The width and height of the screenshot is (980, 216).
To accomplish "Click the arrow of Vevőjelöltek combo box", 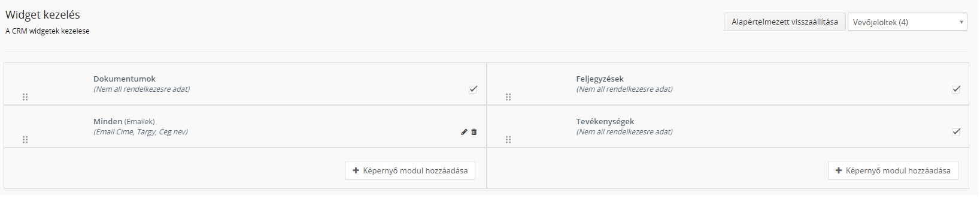I will 961,22.
